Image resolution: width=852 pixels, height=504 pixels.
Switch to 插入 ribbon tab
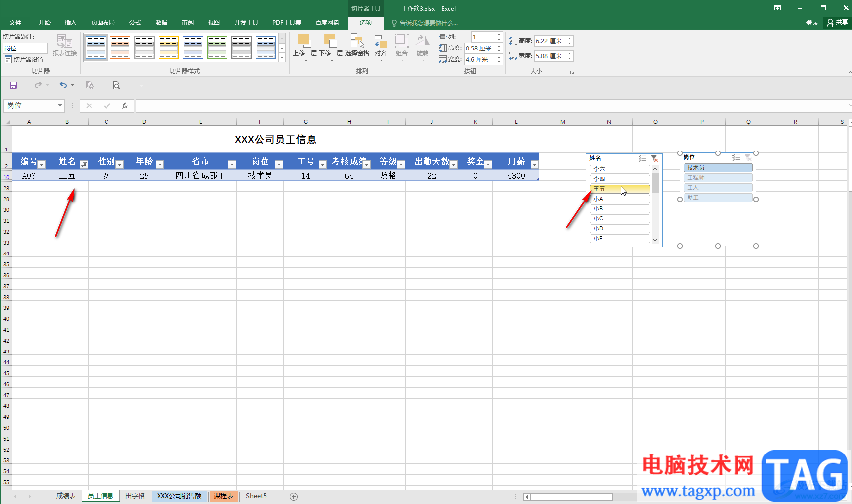pos(71,23)
